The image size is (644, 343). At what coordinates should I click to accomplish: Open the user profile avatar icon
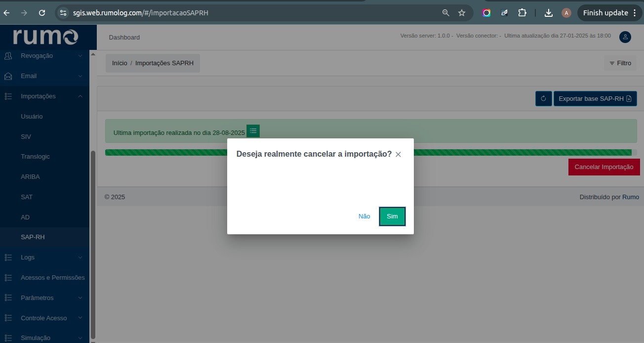pos(625,37)
